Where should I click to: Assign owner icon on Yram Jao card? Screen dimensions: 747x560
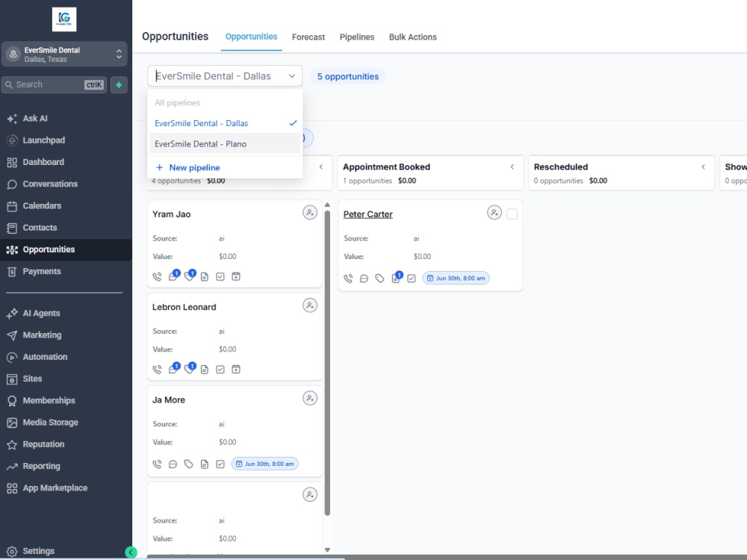pyautogui.click(x=310, y=212)
